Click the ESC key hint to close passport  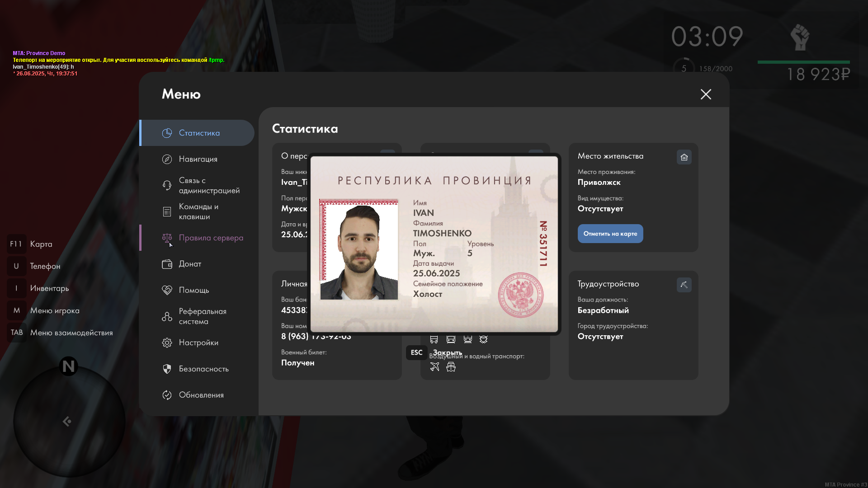pyautogui.click(x=416, y=352)
